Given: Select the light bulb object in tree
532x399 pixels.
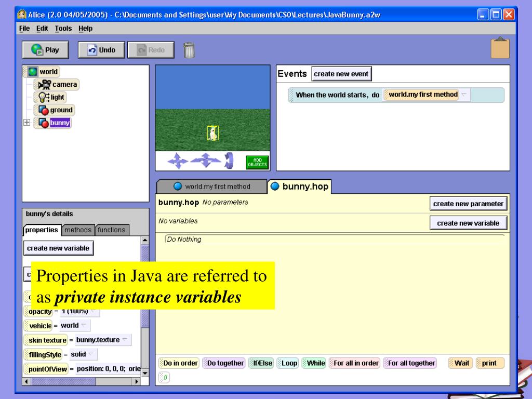Looking at the screenshot, I should pyautogui.click(x=43, y=97).
